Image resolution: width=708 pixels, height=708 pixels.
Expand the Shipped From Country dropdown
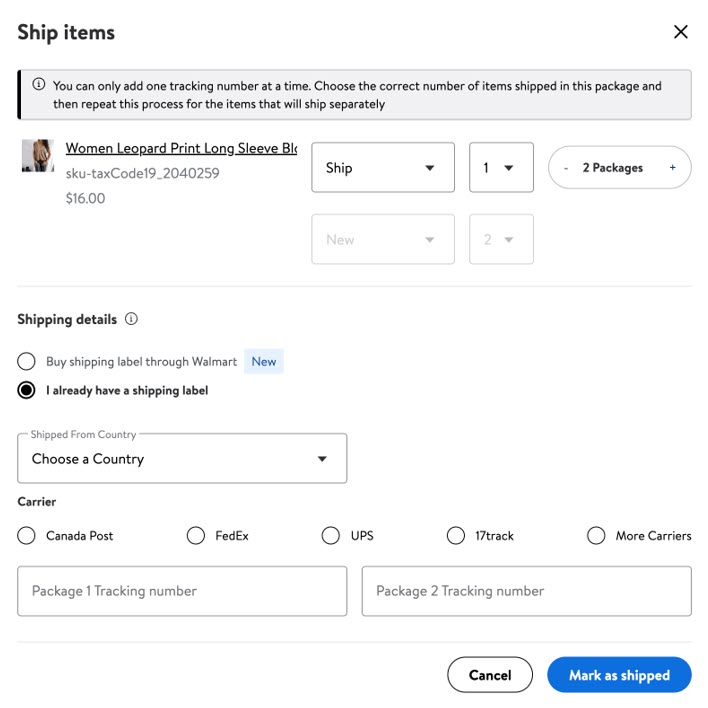tap(182, 459)
